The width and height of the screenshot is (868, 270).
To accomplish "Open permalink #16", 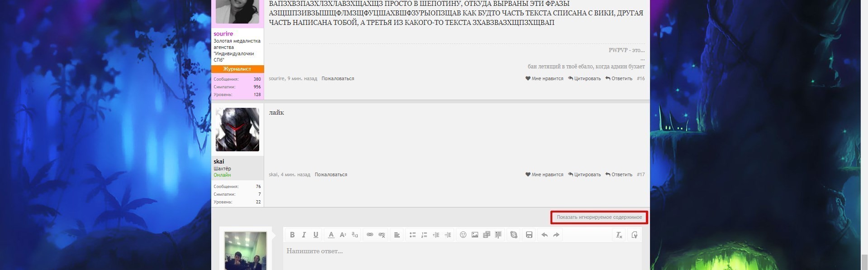I will (640, 79).
